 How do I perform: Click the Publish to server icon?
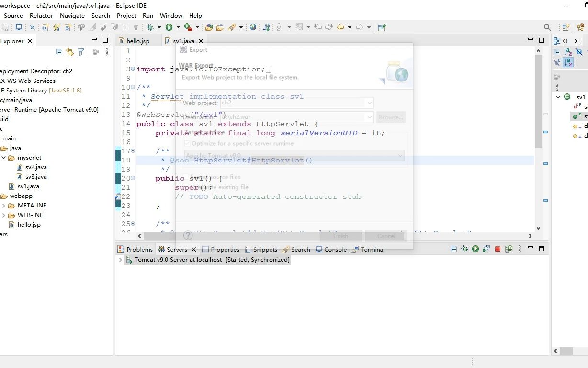pyautogui.click(x=509, y=249)
